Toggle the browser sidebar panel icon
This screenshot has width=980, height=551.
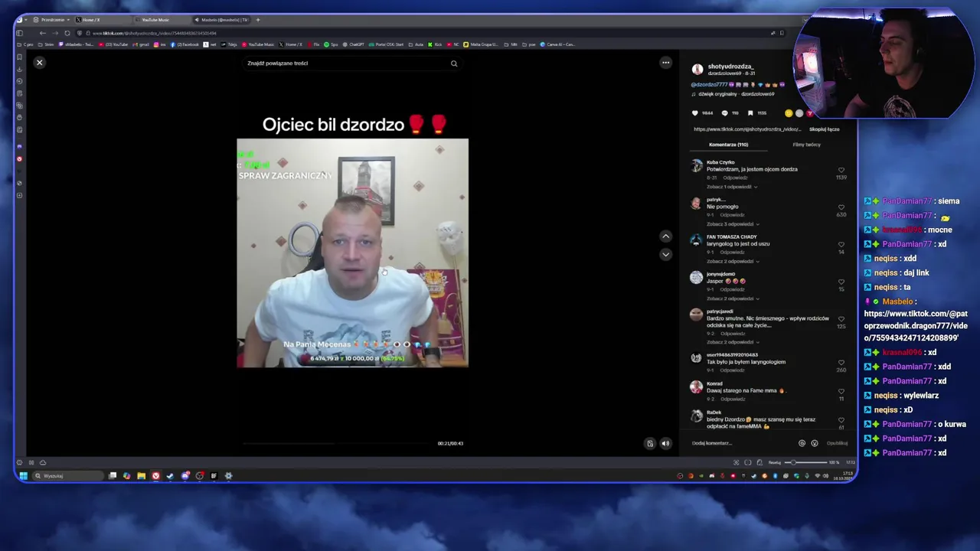coord(19,33)
